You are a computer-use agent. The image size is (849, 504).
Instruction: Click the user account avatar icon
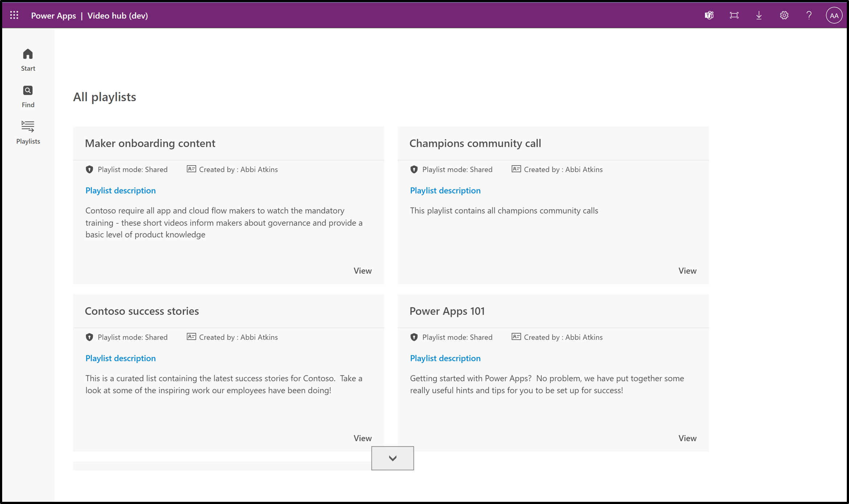834,15
